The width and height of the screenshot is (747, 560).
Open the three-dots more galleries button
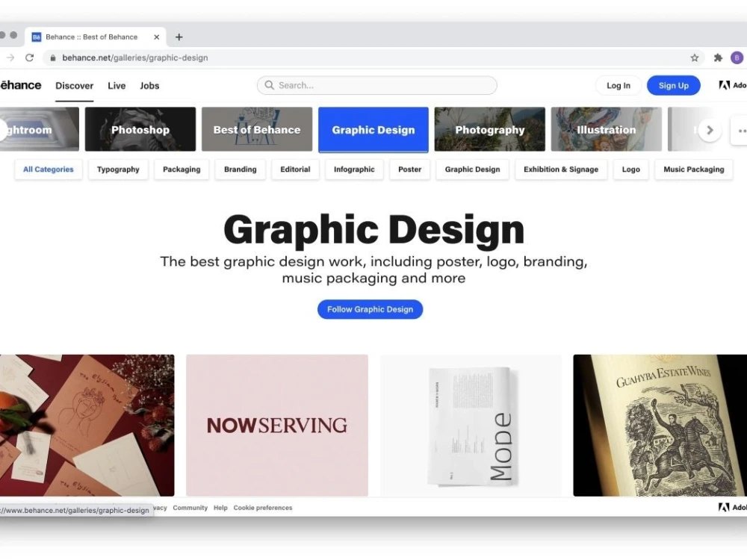(740, 130)
